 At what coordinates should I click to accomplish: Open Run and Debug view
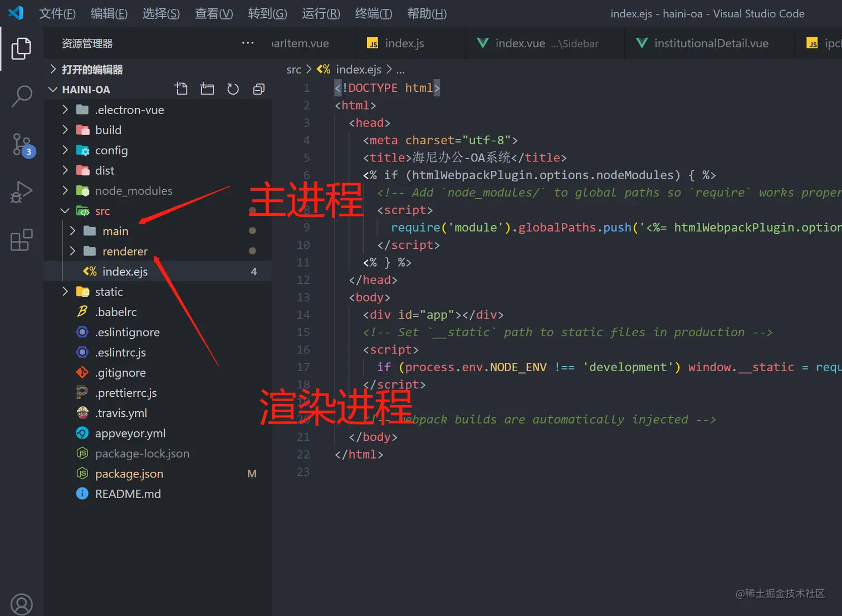[x=22, y=192]
